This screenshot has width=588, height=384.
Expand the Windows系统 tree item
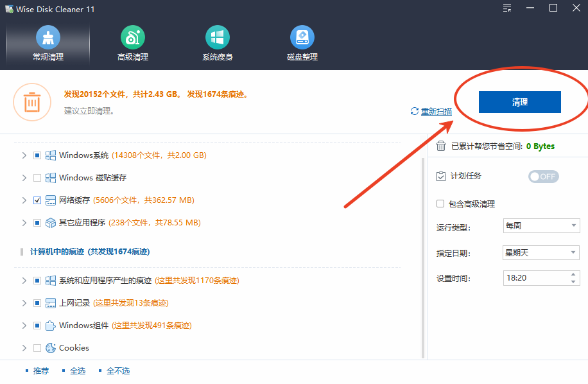point(24,155)
